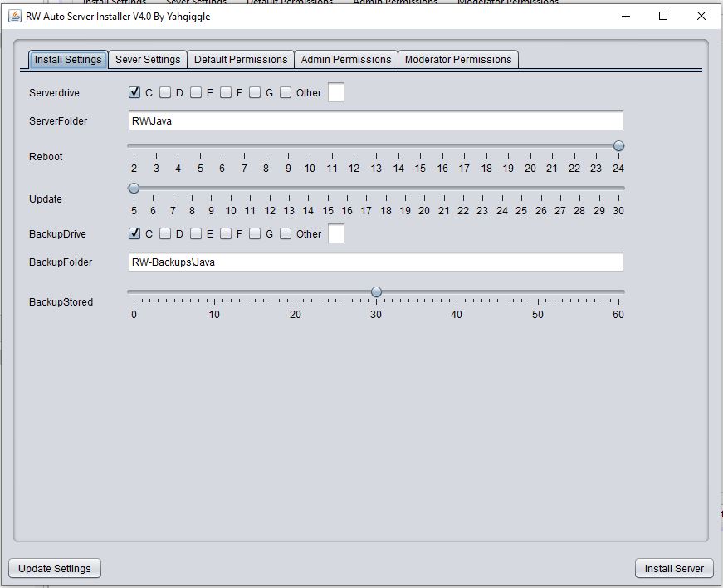Click Serverdrive Other drive letter box
Screen dimensions: 723x588
(x=336, y=93)
